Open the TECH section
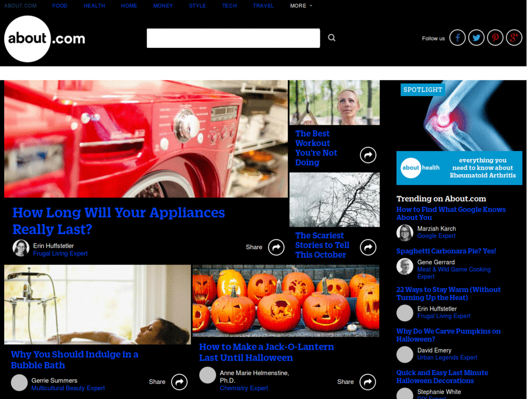Image resolution: width=532 pixels, height=399 pixels. tap(229, 6)
